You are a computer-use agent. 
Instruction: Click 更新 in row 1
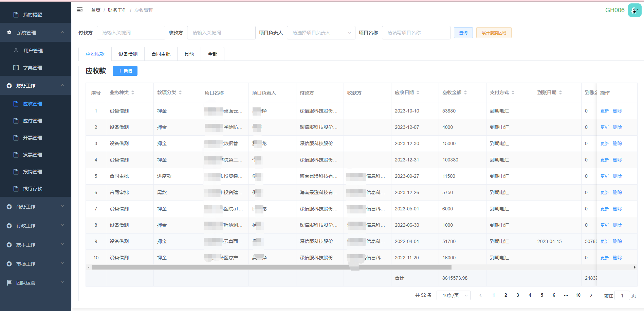[x=605, y=111]
